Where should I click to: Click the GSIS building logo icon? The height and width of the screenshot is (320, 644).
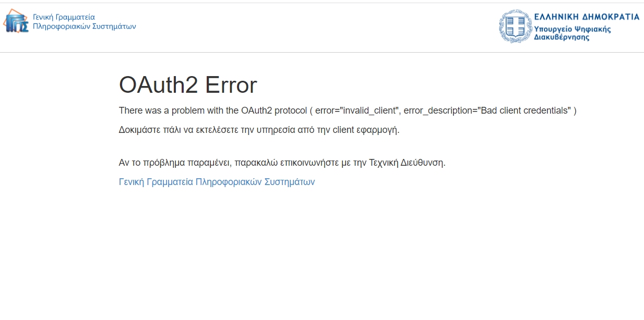(17, 21)
